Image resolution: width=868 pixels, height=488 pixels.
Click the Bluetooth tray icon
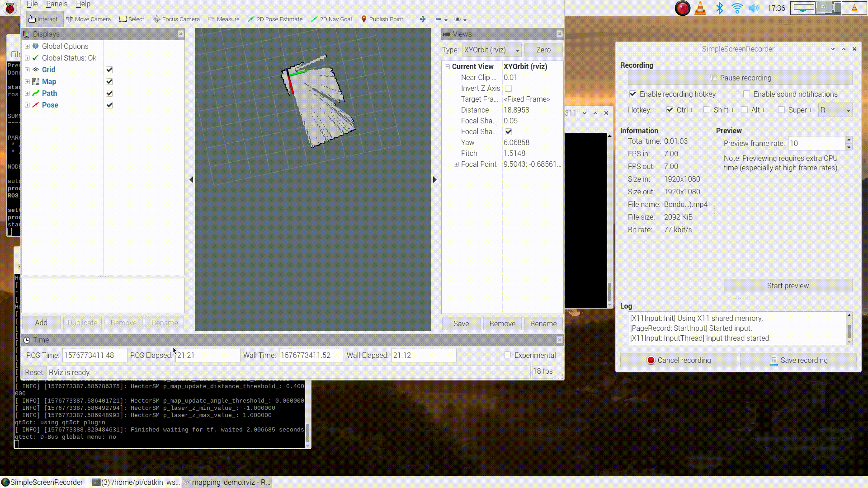719,8
